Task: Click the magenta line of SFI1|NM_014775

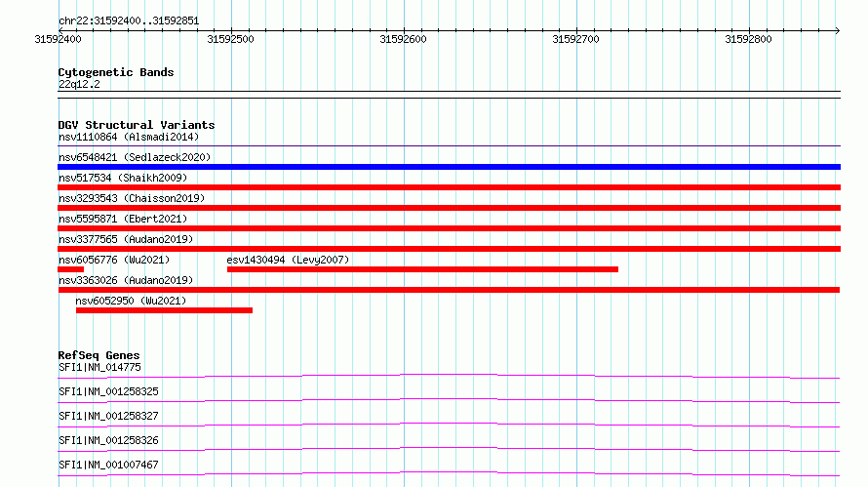Action: coord(449,376)
